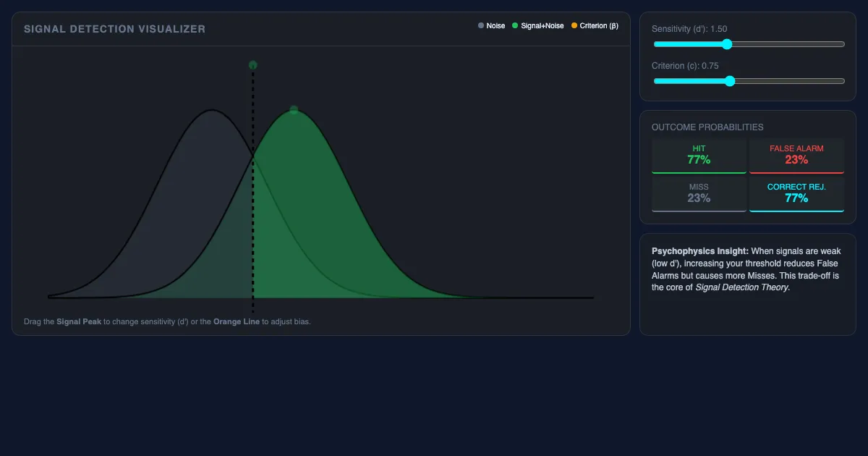Click the Outcome Probabilities heading
Image resolution: width=868 pixels, height=456 pixels.
(707, 127)
